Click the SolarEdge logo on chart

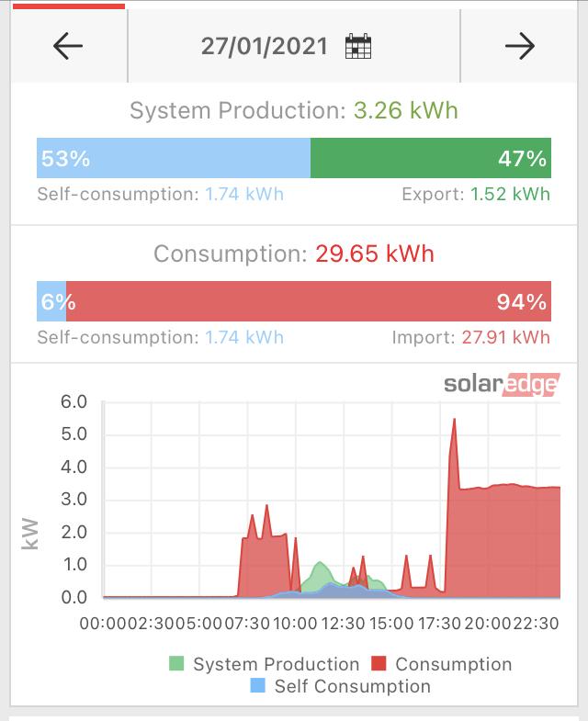[502, 385]
